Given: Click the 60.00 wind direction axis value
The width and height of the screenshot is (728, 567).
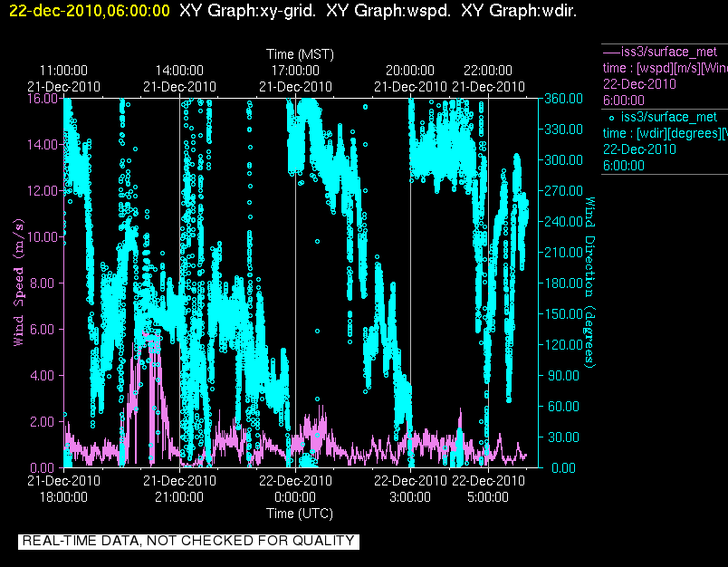Looking at the screenshot, I should coord(563,407).
